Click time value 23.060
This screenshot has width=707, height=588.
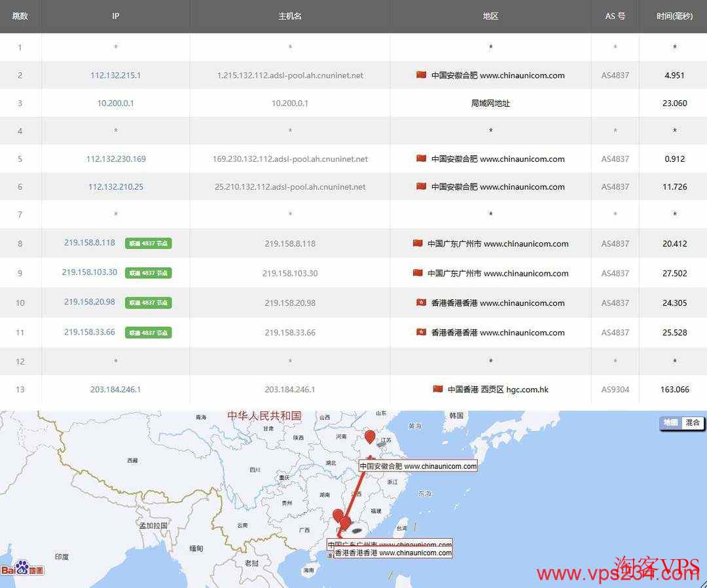674,103
